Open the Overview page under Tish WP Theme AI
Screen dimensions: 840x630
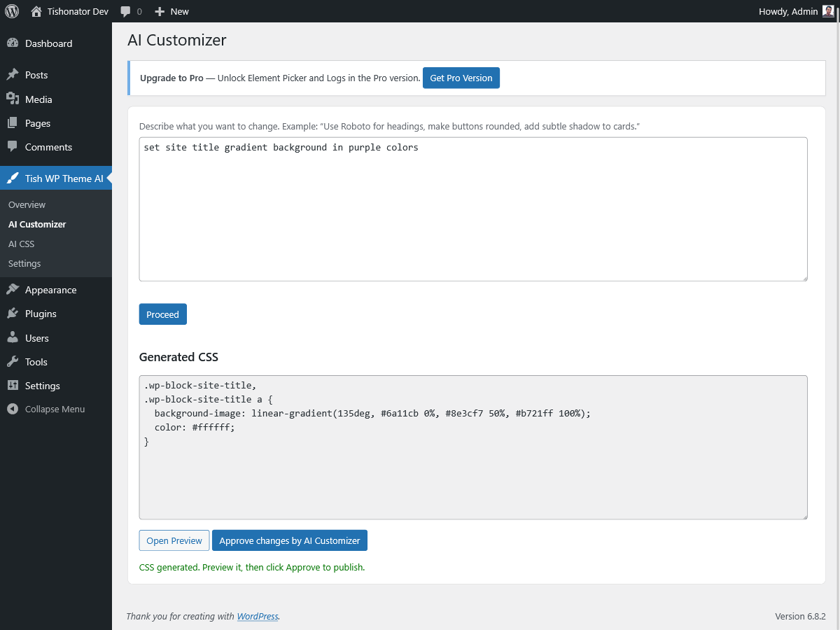click(27, 204)
